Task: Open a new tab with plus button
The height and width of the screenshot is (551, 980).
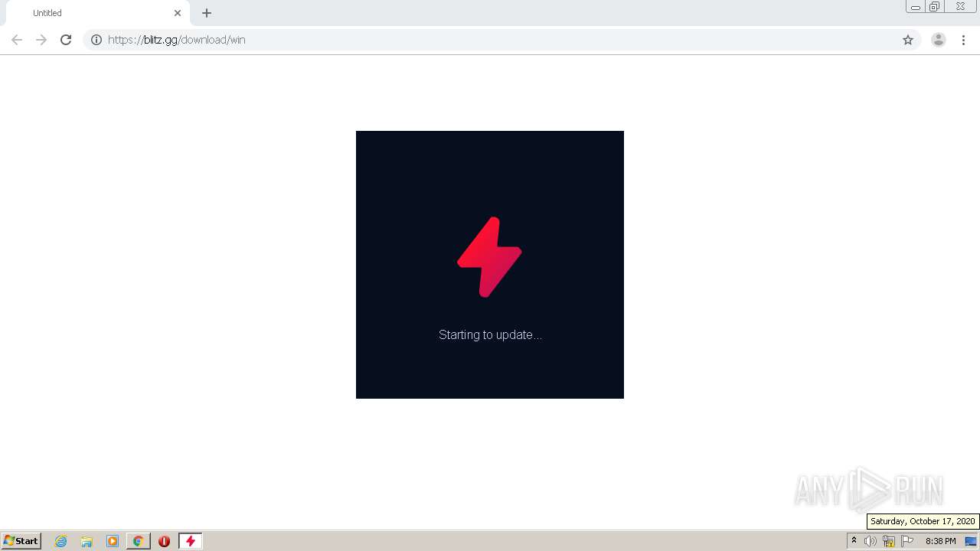Action: 207,13
